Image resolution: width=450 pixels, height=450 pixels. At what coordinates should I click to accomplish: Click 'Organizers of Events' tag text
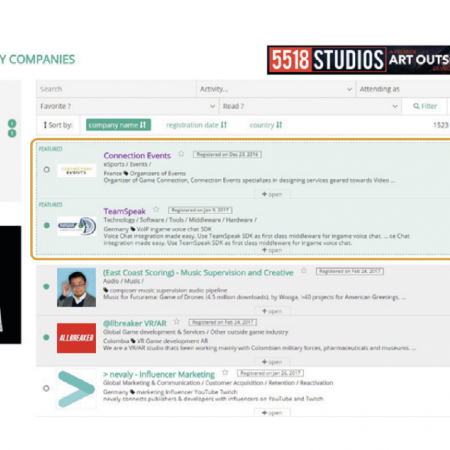tap(158, 173)
